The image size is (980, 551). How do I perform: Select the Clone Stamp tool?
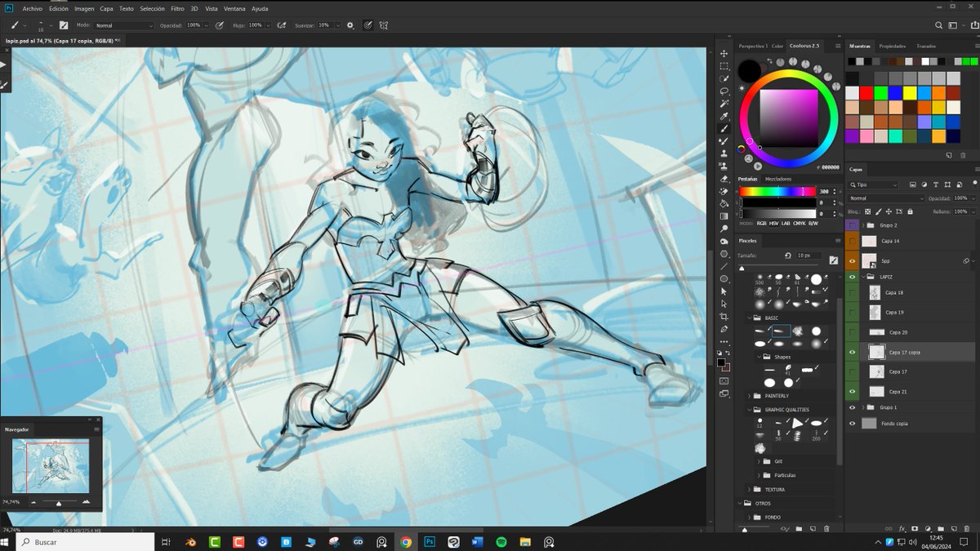[x=724, y=153]
